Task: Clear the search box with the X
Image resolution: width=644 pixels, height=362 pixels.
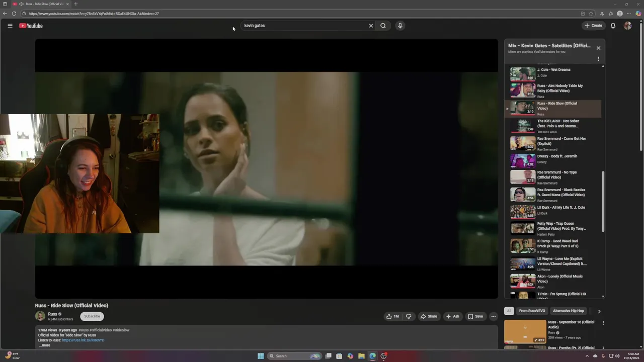Action: 371,26
